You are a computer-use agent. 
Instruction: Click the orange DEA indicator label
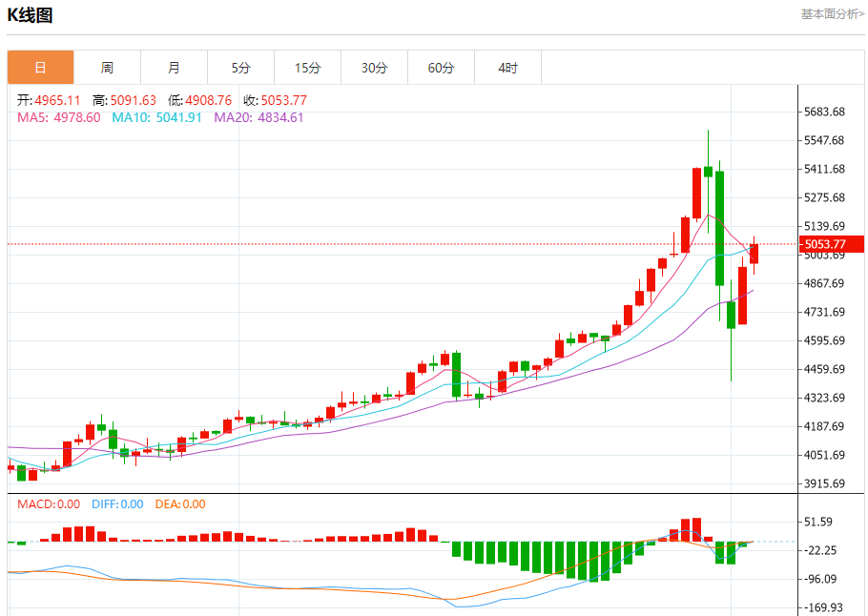pyautogui.click(x=178, y=504)
